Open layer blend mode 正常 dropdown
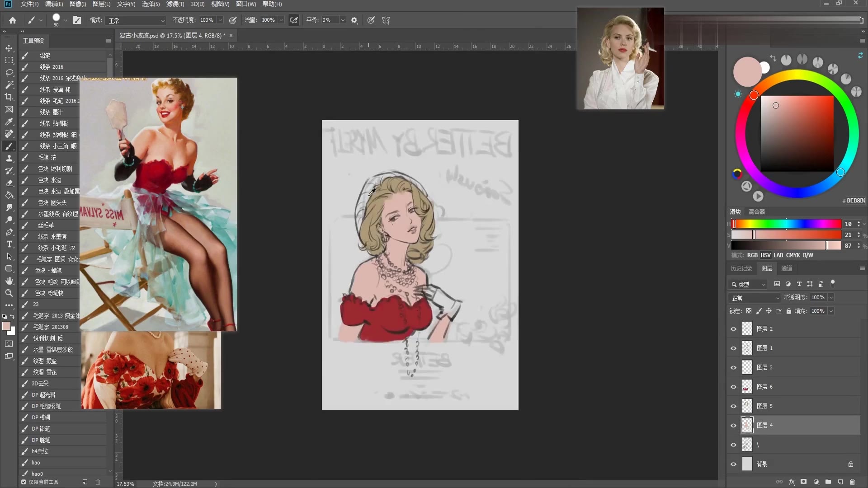This screenshot has height=488, width=868. [x=755, y=298]
